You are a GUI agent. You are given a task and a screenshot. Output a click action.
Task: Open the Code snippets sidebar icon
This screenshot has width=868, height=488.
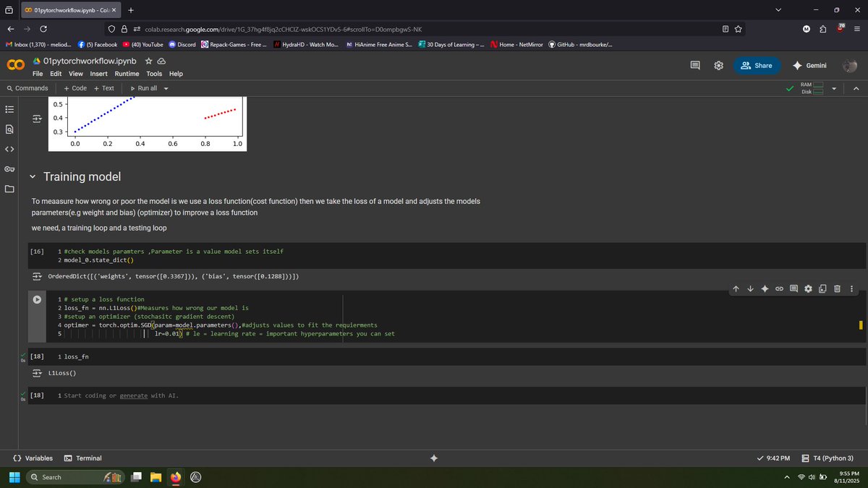(x=9, y=149)
